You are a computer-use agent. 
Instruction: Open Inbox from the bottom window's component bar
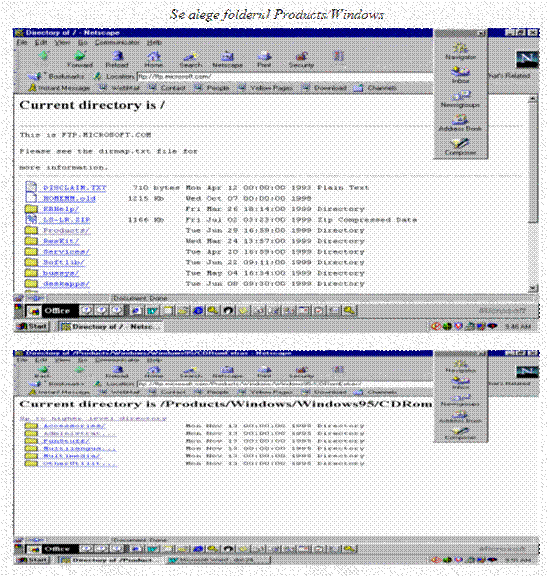coord(460,383)
